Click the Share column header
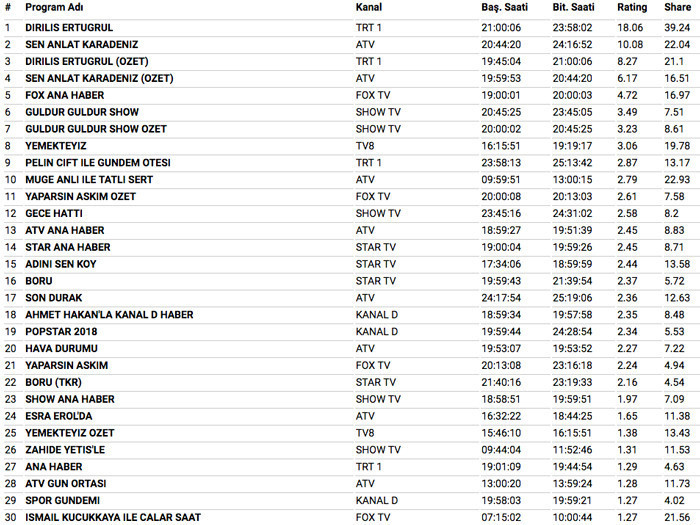 677,8
